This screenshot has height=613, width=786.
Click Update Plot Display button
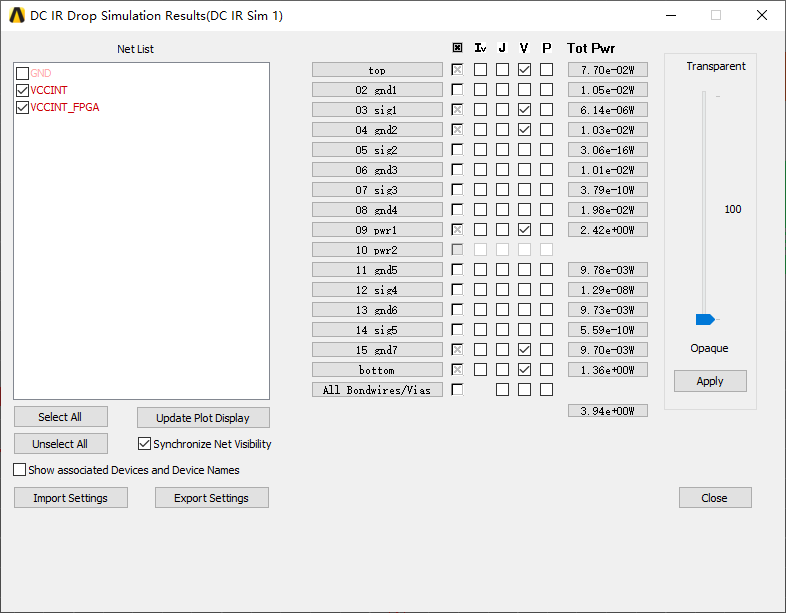[x=203, y=418]
